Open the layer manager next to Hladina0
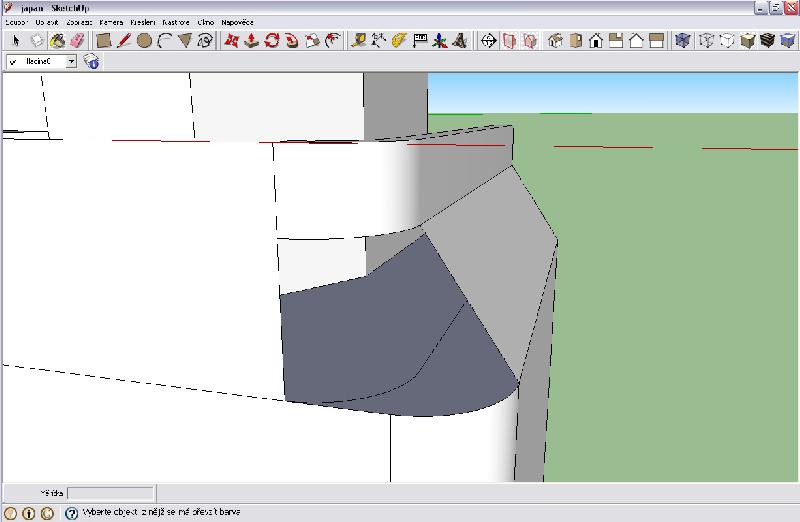This screenshot has height=522, width=800. (91, 62)
